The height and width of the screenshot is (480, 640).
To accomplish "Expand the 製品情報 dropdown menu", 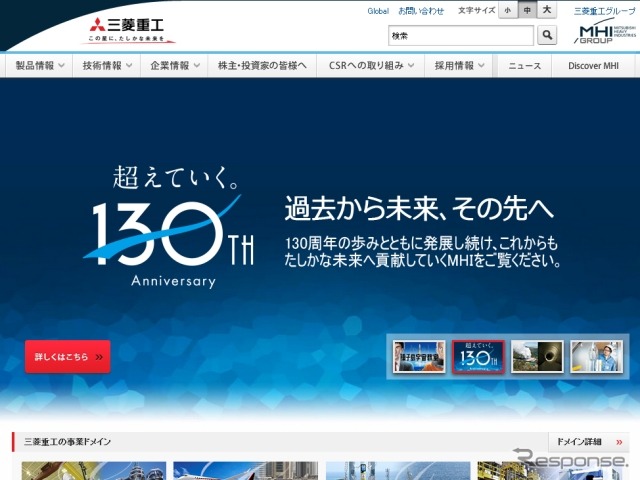I will (x=40, y=65).
